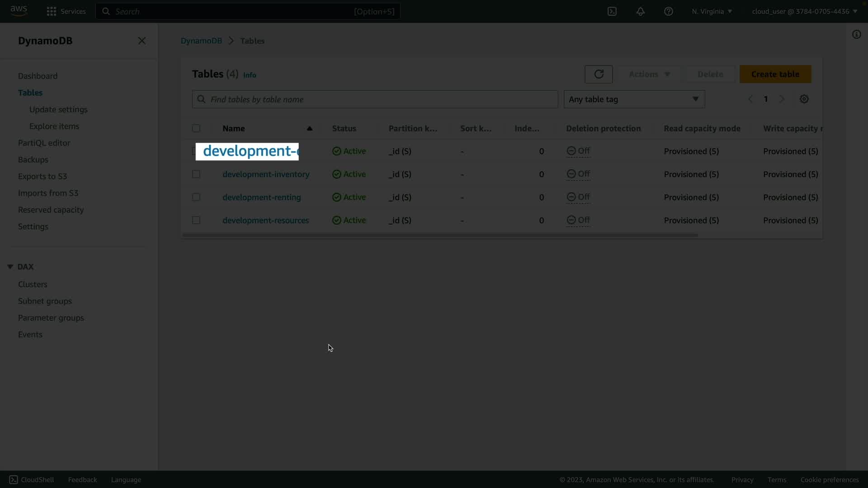Image resolution: width=868 pixels, height=488 pixels.
Task: Open the development-resources table link
Action: tap(265, 221)
